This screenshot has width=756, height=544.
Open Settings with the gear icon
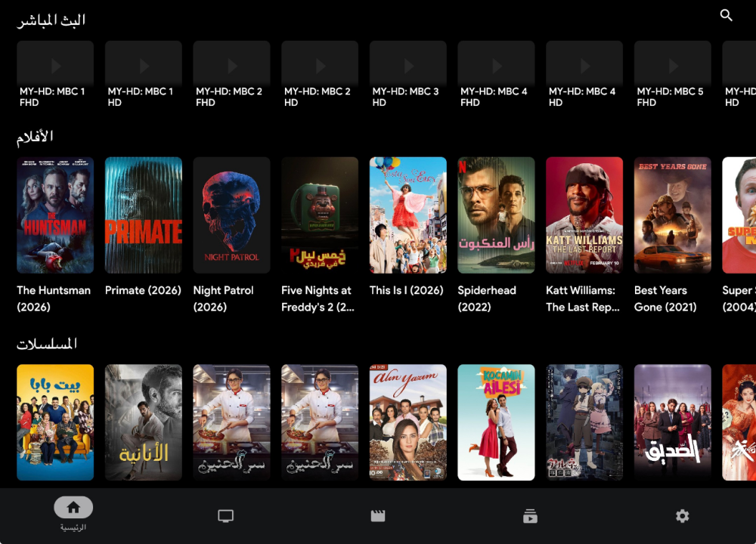683,516
